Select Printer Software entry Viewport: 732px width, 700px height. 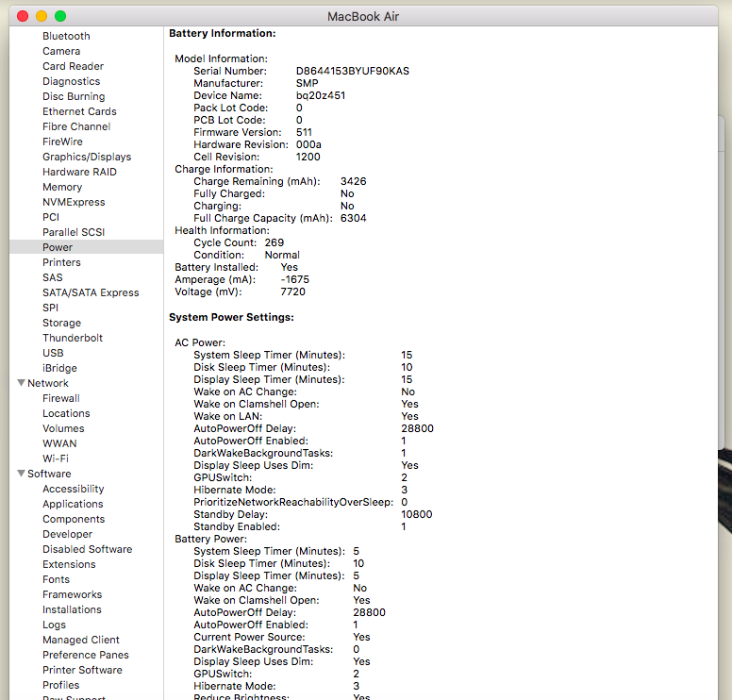[82, 670]
